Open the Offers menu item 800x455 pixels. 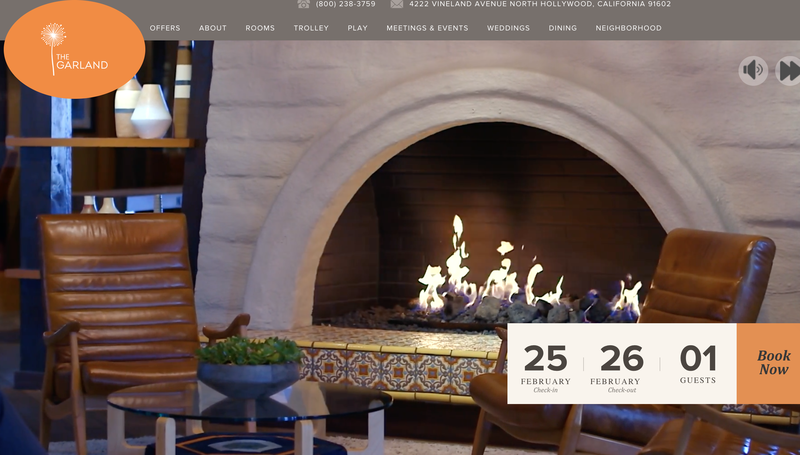click(x=165, y=28)
